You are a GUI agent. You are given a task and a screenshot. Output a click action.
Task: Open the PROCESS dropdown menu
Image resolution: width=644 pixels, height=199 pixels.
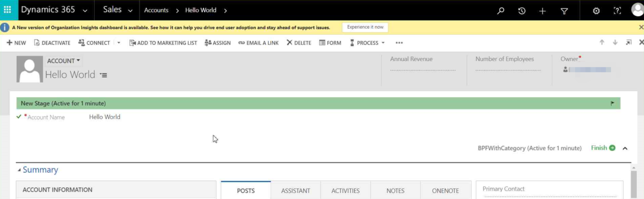coord(367,43)
